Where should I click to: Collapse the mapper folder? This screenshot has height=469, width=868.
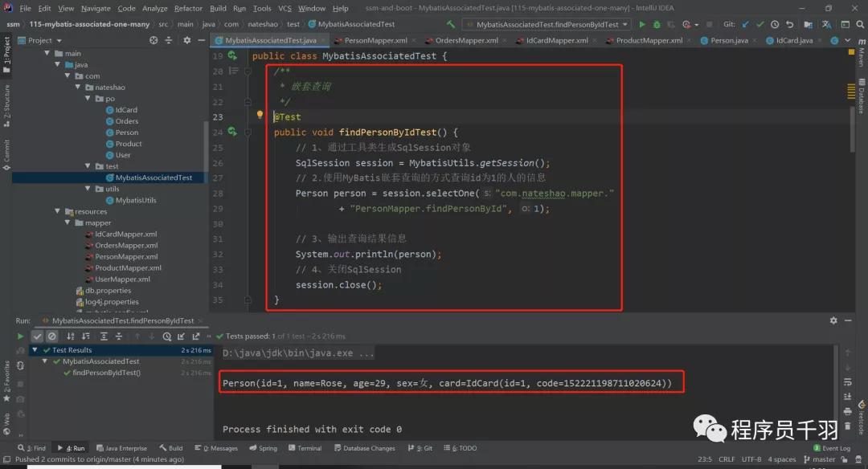(68, 222)
